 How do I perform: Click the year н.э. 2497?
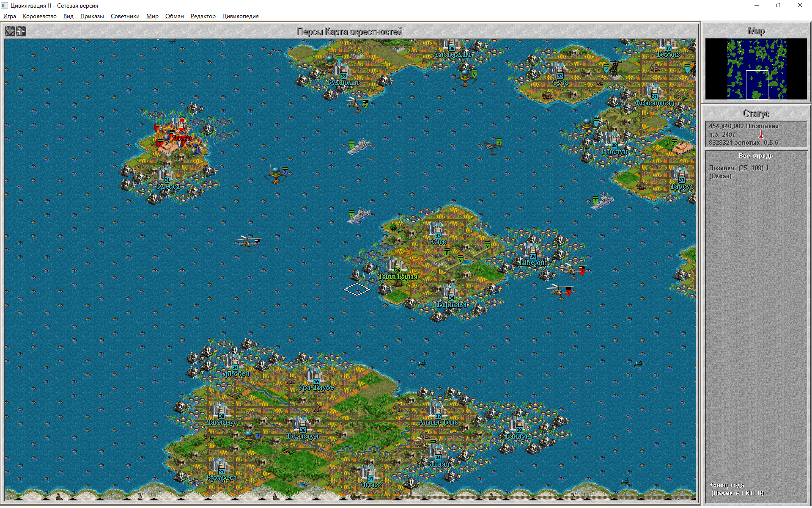click(x=722, y=135)
